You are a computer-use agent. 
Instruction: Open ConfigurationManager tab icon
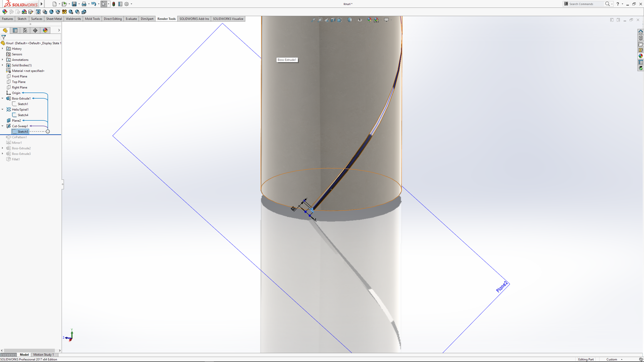[x=25, y=30]
